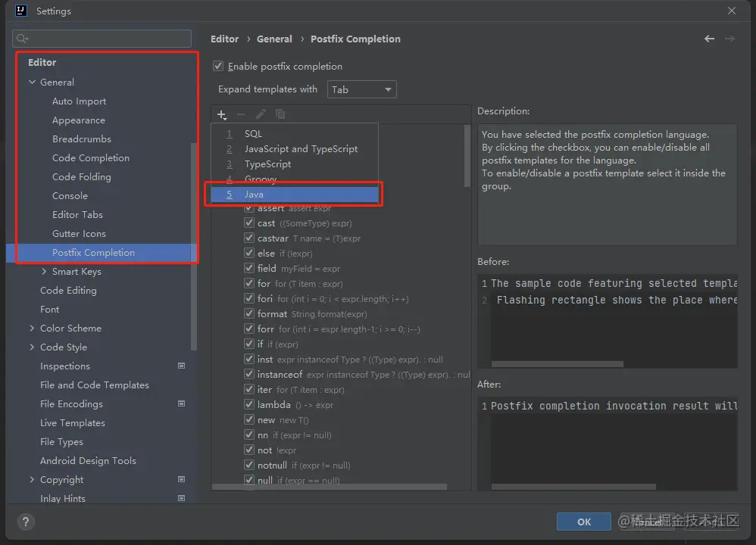Open Auto Import settings
Image resolution: width=756 pixels, height=545 pixels.
click(x=79, y=101)
